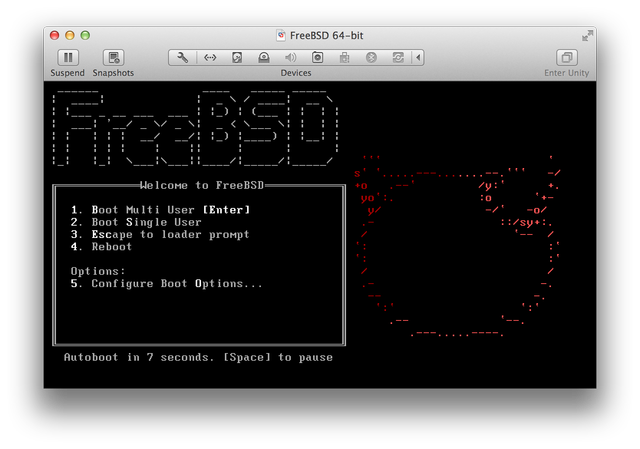The width and height of the screenshot is (640, 449).
Task: Click the network adapter device icon
Action: pyautogui.click(x=210, y=58)
